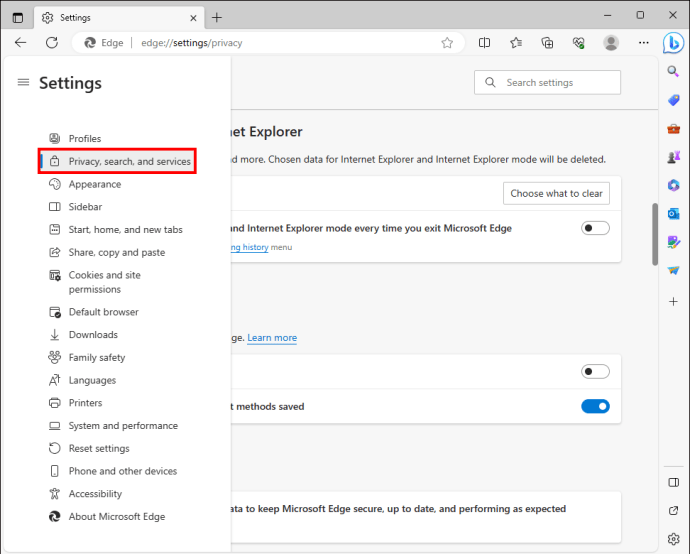Click the Refresh page icon

coord(52,43)
